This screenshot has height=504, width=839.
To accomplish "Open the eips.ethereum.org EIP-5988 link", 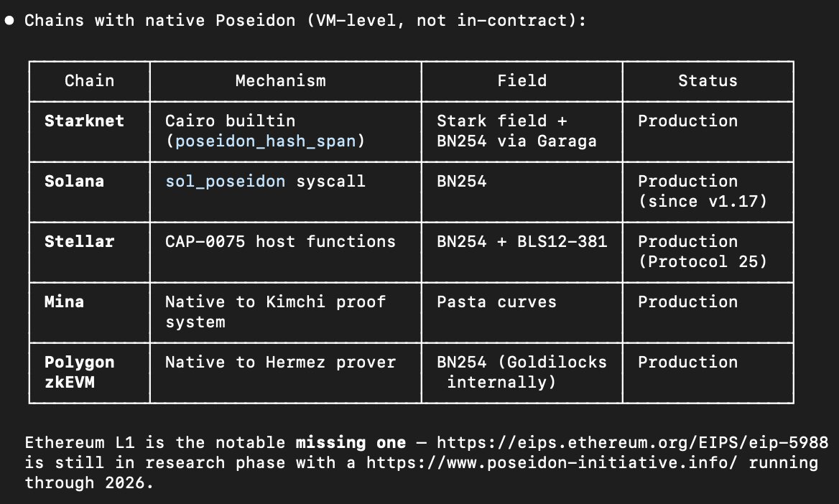I will tap(632, 442).
